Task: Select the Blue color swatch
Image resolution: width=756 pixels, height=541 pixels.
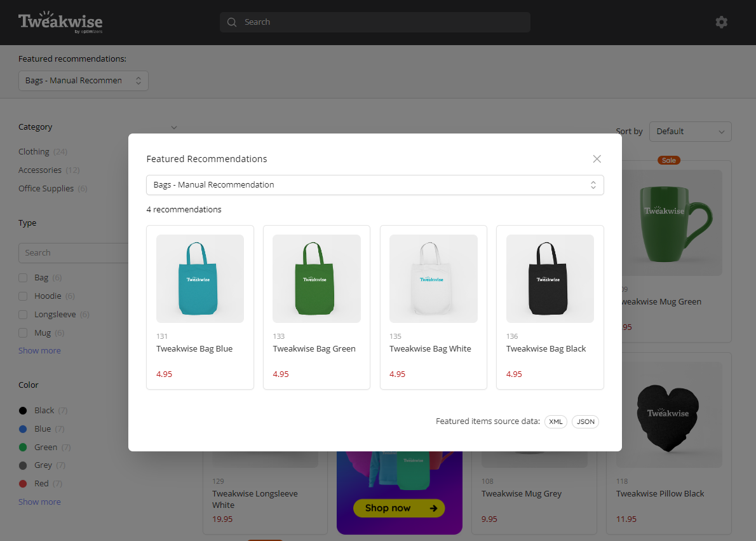Action: click(23, 429)
